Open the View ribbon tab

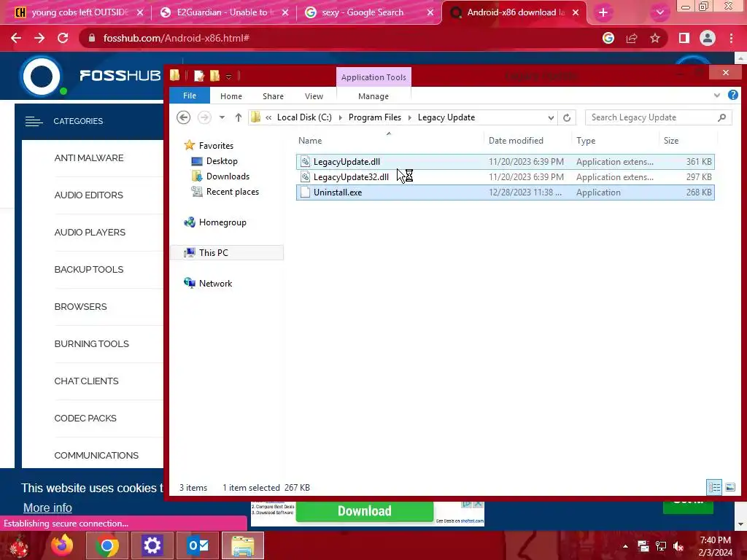(x=314, y=96)
